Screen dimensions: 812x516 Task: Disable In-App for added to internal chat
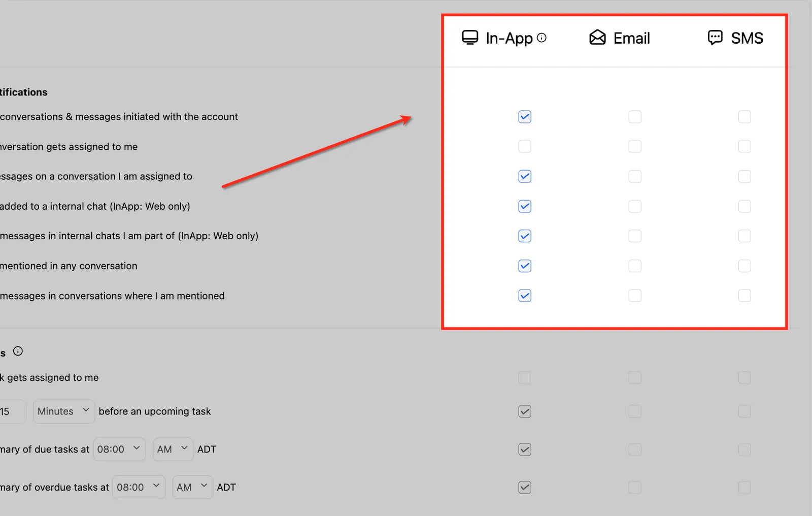(x=525, y=206)
